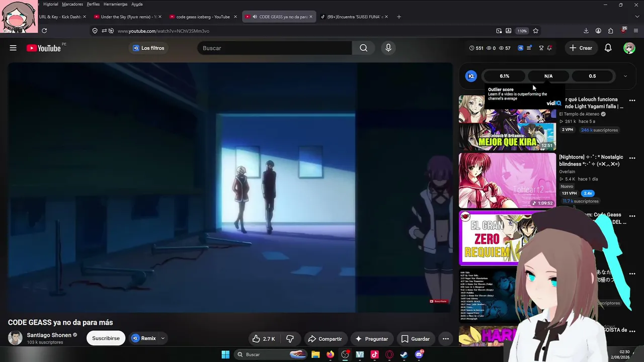Open TikTok app on the taskbar
644x362 pixels.
pos(374,354)
